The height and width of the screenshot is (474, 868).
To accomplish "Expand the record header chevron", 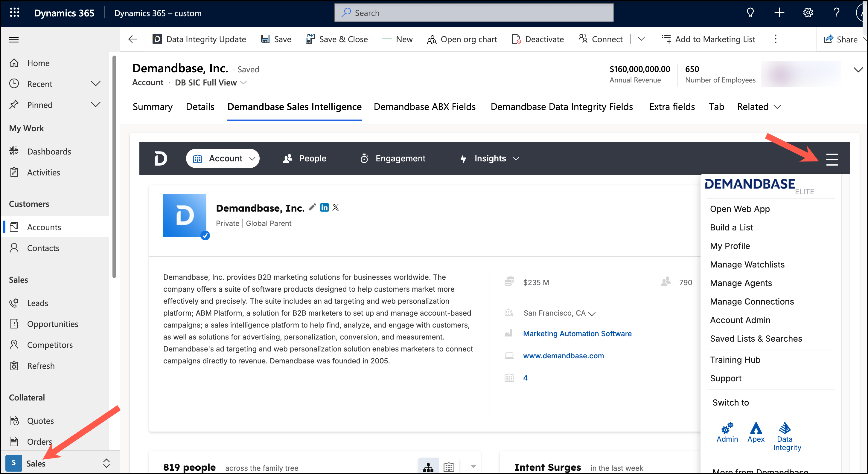I will (858, 70).
